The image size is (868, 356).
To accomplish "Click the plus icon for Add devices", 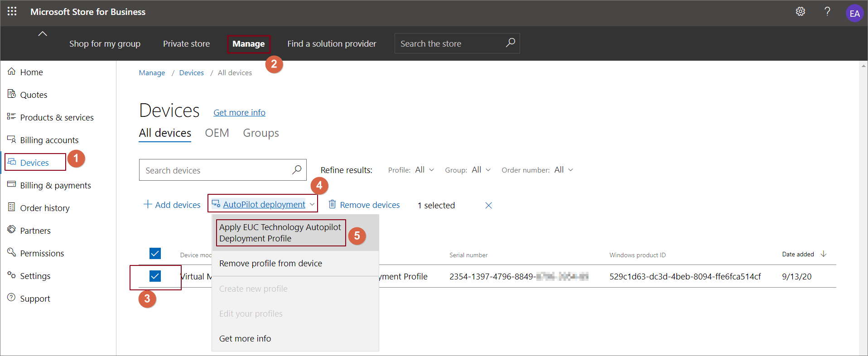I will coord(148,204).
